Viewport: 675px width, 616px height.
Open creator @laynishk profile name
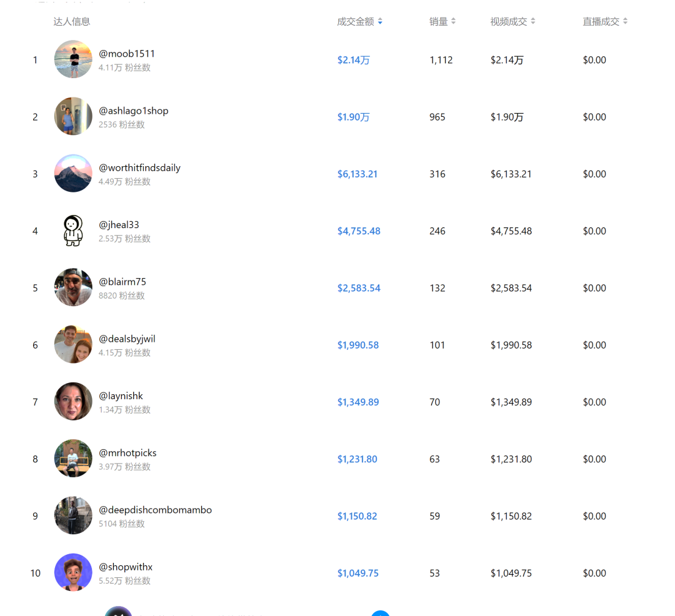pos(121,396)
